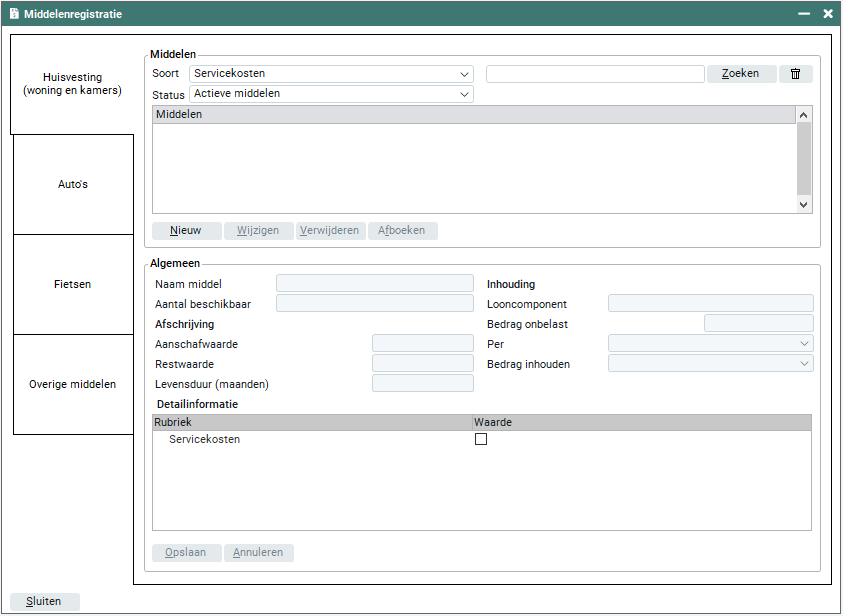This screenshot has height=616, width=843.
Task: Switch to the Auto's tab
Action: pos(73,185)
